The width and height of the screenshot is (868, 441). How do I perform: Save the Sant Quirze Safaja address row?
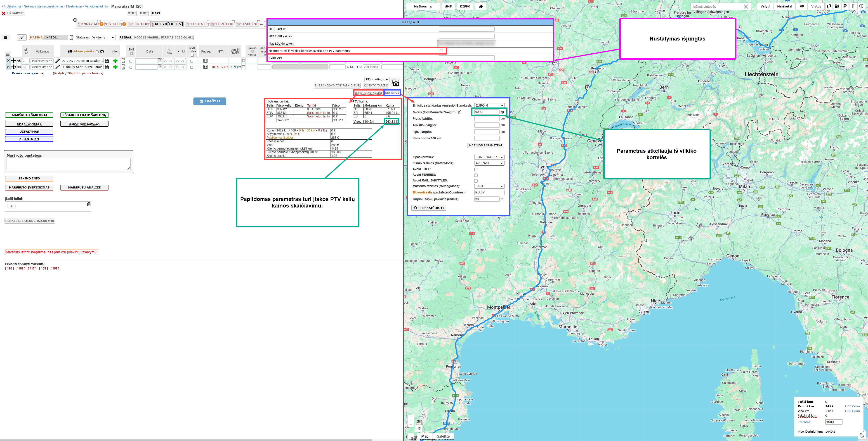coord(107,67)
